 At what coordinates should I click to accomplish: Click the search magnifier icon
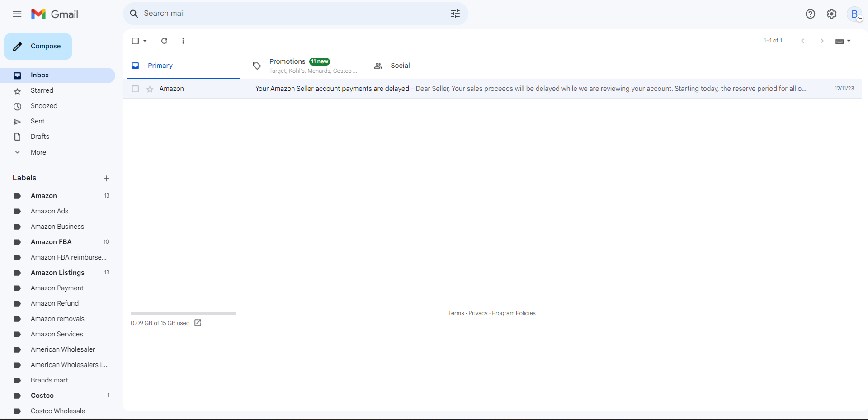(x=134, y=14)
